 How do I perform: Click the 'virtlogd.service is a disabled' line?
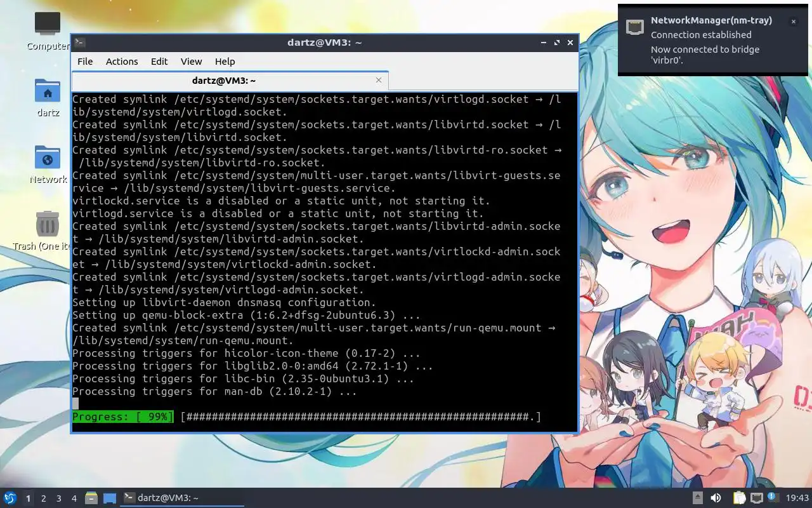[x=278, y=213]
